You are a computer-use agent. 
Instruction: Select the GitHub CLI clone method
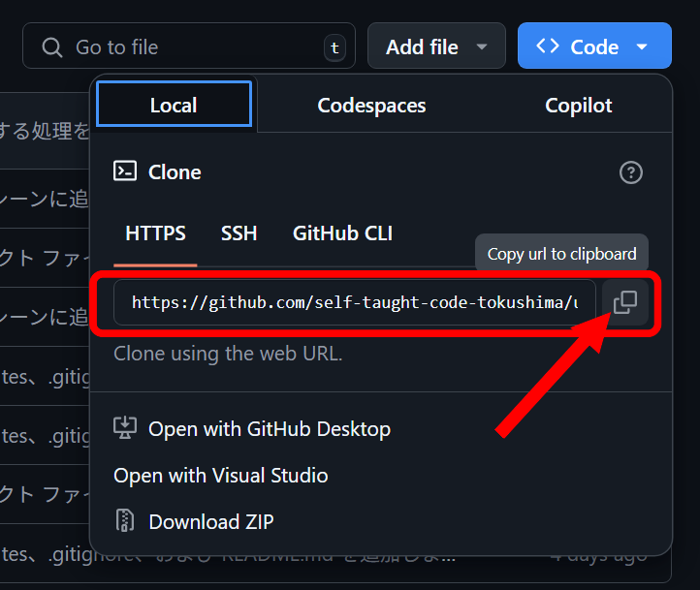coord(342,233)
